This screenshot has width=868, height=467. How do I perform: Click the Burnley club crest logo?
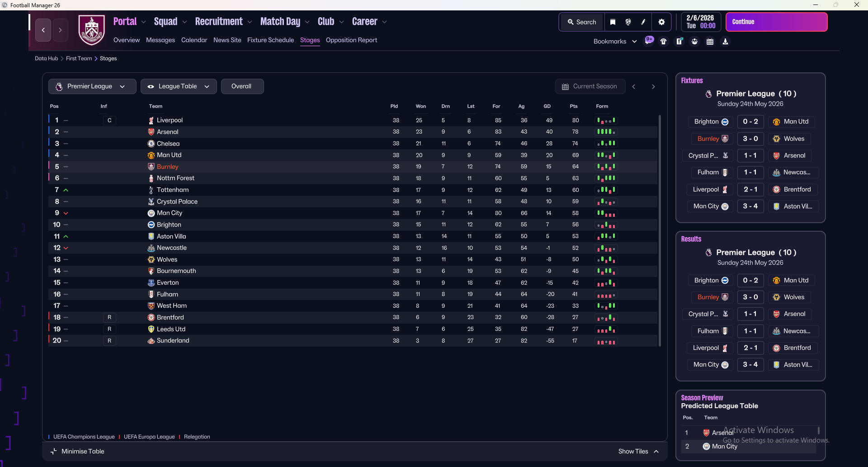(92, 30)
